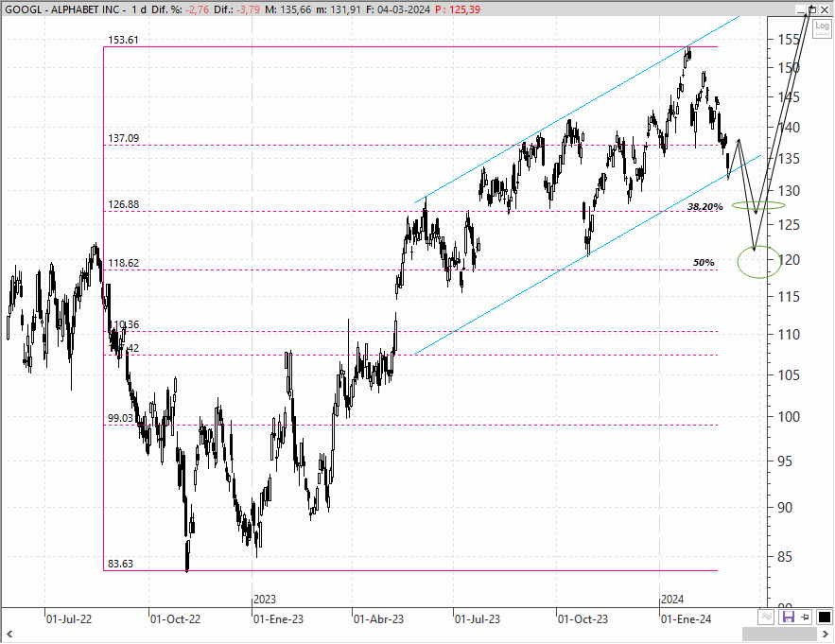Click the 01-Ene-23 date axis label
Image resolution: width=835 pixels, height=644 pixels.
(x=279, y=619)
